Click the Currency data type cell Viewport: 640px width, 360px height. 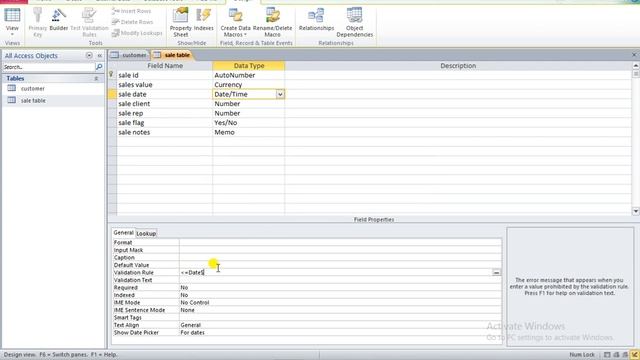(x=249, y=85)
